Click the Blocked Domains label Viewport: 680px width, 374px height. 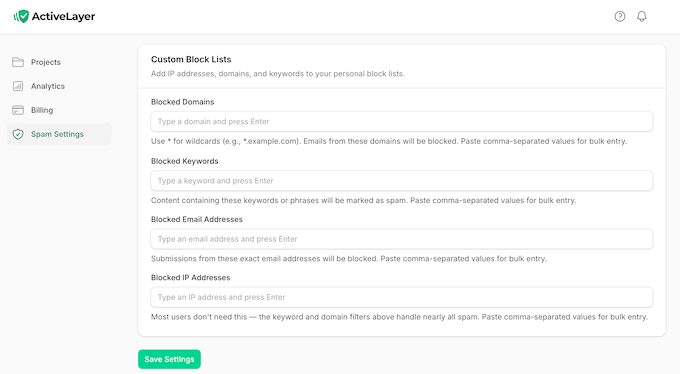[x=183, y=102]
